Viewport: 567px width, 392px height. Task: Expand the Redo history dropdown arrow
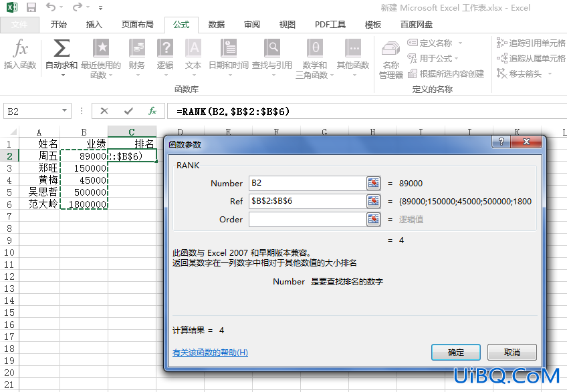click(x=88, y=7)
